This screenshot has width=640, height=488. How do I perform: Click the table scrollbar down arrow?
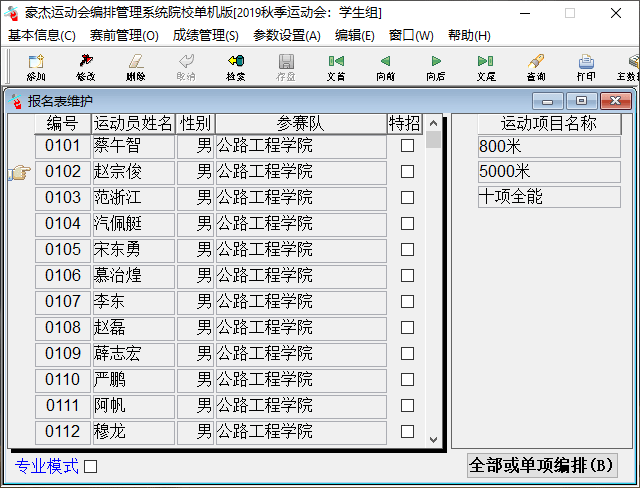coord(433,439)
